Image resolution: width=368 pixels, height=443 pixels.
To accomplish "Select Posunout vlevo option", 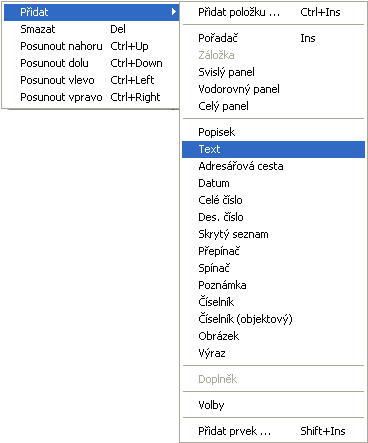I will pos(91,80).
